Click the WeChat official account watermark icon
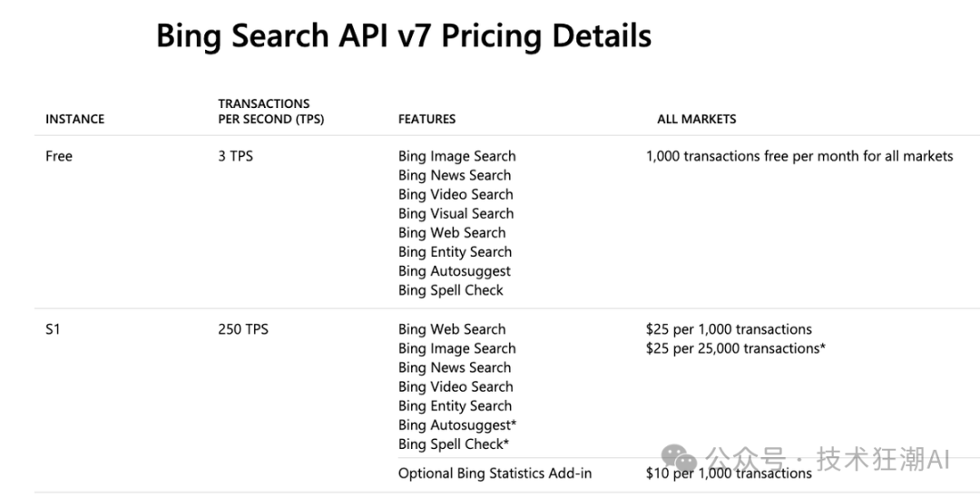The height and width of the screenshot is (498, 980). [x=679, y=459]
